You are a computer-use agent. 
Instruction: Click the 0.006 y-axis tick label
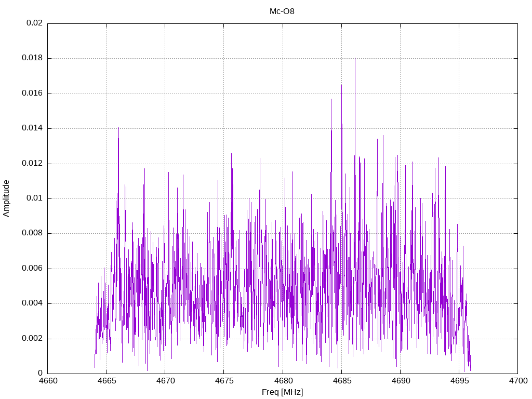32,269
